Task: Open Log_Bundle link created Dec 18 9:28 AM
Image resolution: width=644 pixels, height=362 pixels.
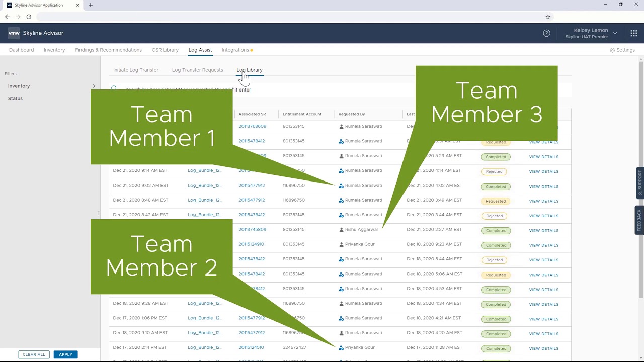Action: click(205, 304)
